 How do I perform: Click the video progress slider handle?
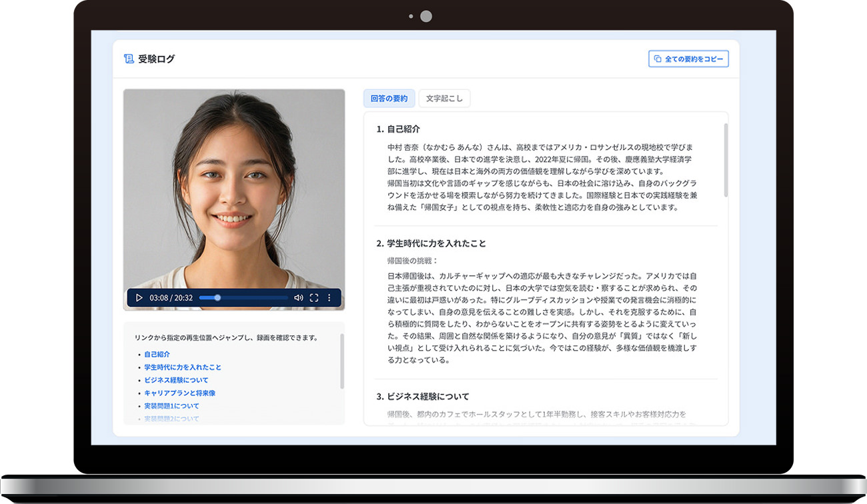(x=217, y=298)
